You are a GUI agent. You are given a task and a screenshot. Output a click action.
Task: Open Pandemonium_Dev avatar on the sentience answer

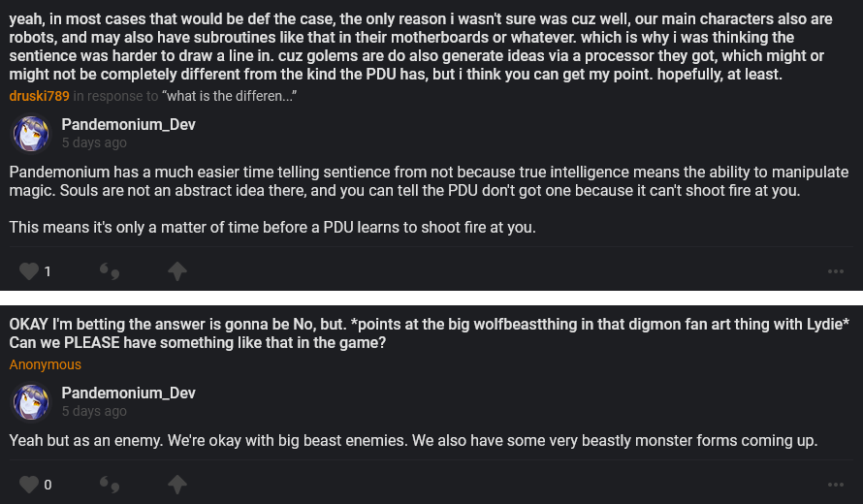(31, 134)
